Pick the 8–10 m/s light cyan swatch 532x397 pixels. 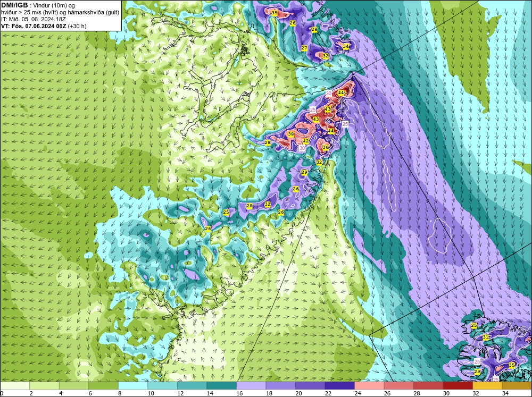tap(133, 386)
